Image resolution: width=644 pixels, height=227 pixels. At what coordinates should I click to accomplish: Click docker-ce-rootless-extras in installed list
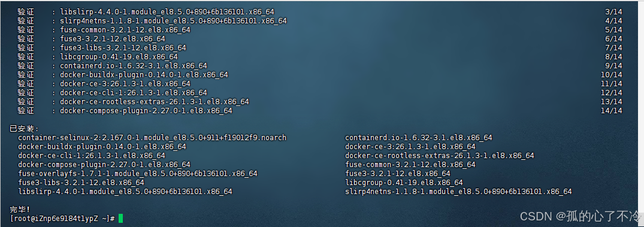pyautogui.click(x=440, y=156)
